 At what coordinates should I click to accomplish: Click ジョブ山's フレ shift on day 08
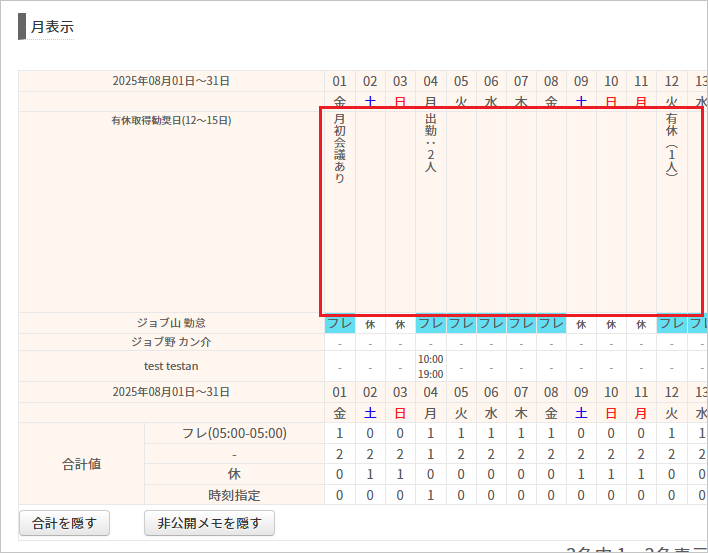[551, 324]
